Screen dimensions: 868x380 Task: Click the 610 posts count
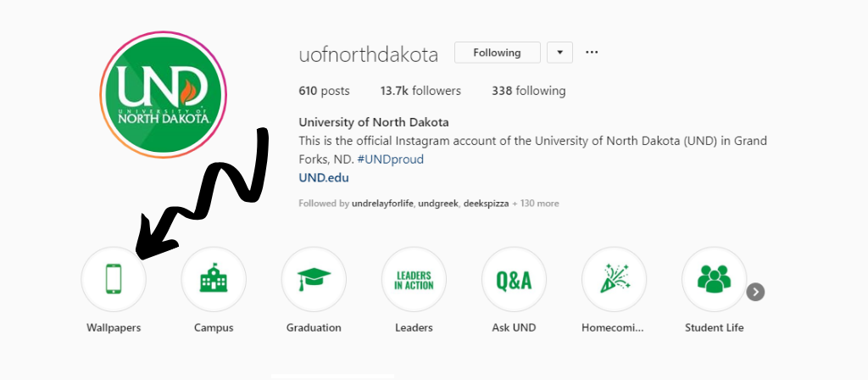324,91
